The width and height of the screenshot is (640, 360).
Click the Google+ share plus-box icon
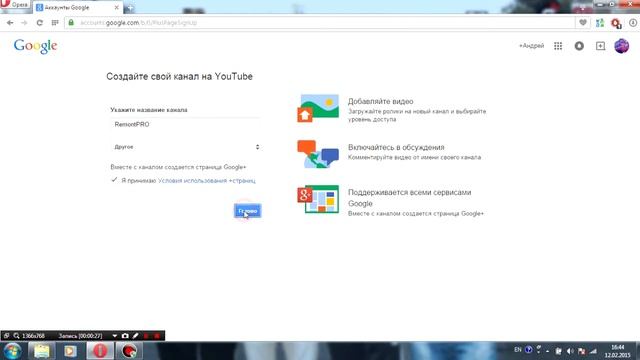[600, 46]
